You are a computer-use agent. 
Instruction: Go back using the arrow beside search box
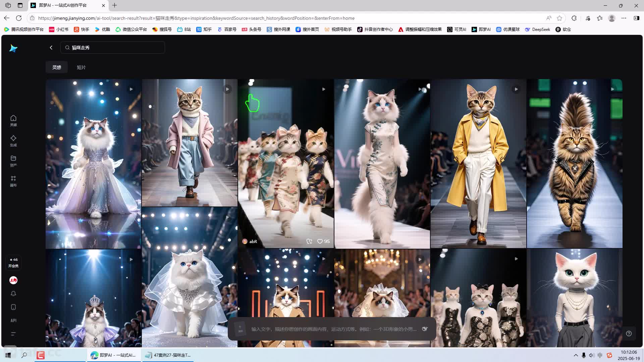51,48
